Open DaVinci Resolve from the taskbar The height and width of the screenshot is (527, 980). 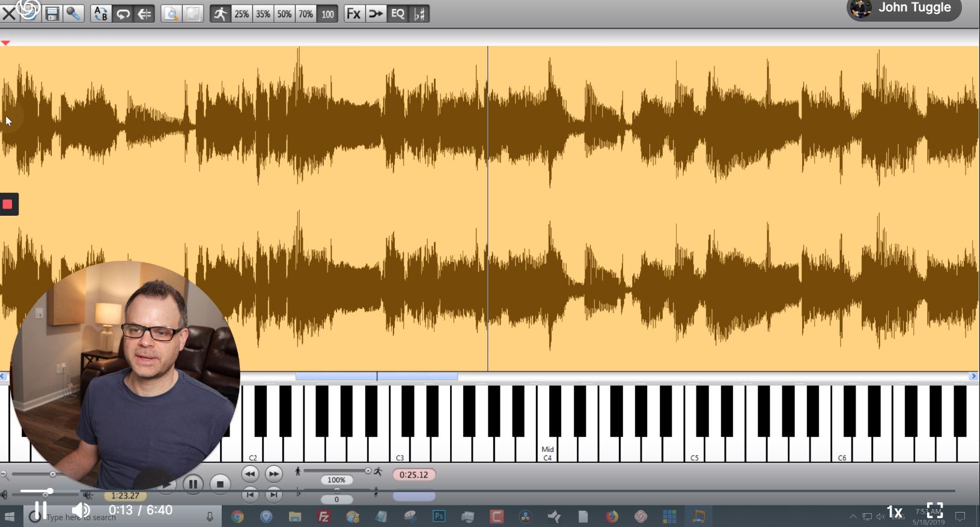pyautogui.click(x=525, y=517)
